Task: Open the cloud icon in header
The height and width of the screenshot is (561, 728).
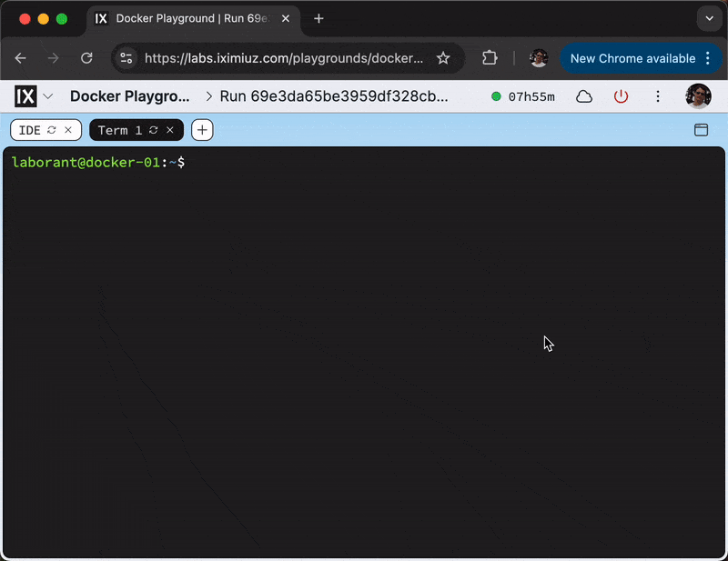Action: click(584, 96)
